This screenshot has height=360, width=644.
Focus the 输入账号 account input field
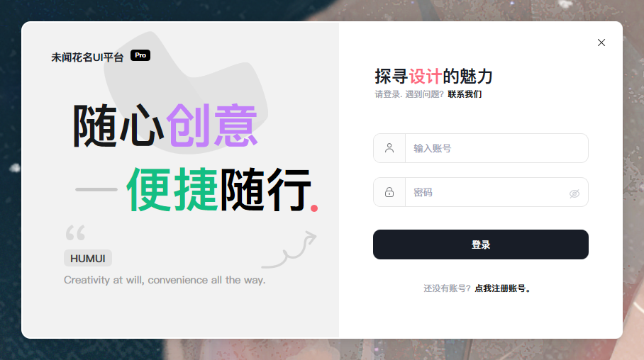click(496, 148)
